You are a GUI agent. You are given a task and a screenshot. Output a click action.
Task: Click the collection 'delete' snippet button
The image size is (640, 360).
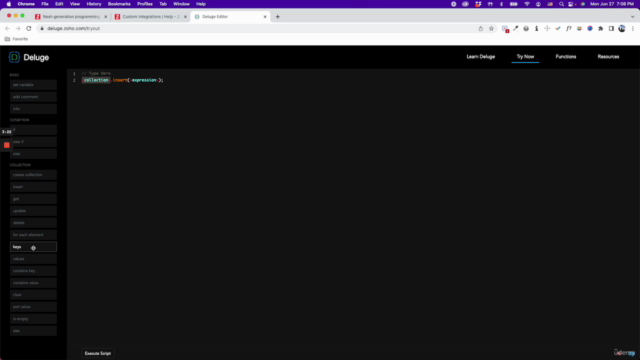click(x=33, y=223)
